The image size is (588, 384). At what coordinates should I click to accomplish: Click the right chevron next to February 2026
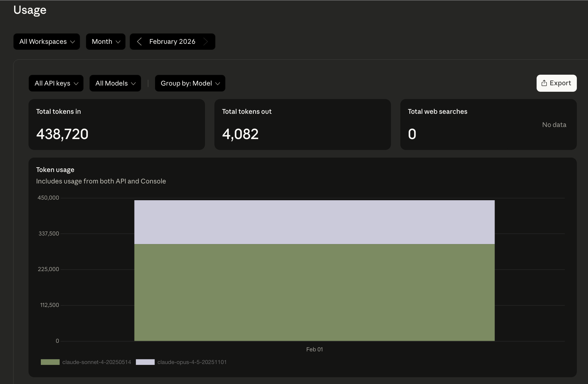pyautogui.click(x=206, y=41)
